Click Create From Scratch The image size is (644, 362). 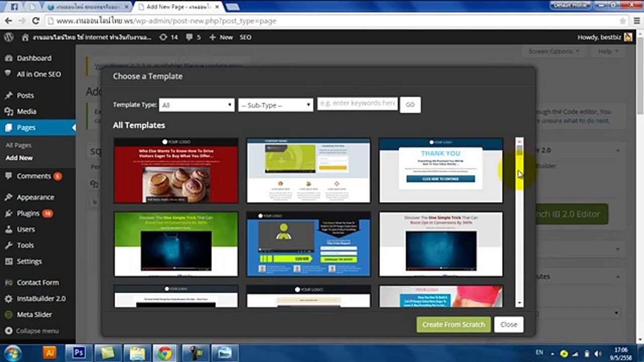coord(453,324)
